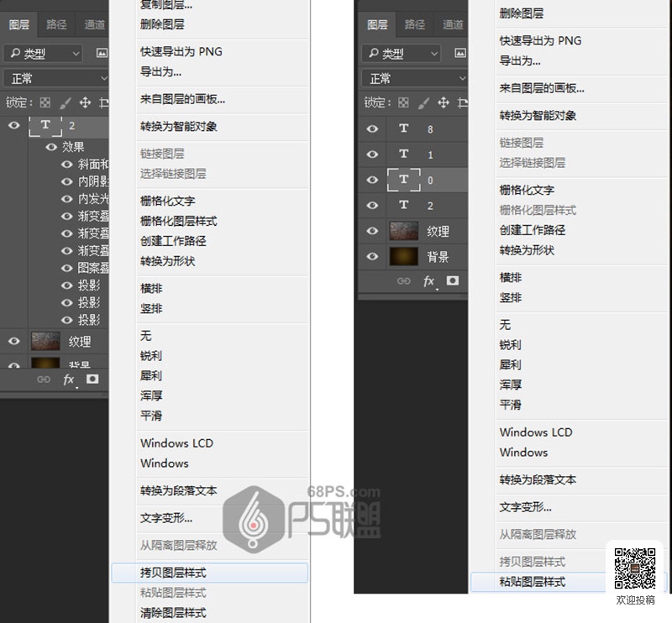This screenshot has height=623, width=672.
Task: Click fx layer style icon at left panel bottom
Action: pos(69,380)
